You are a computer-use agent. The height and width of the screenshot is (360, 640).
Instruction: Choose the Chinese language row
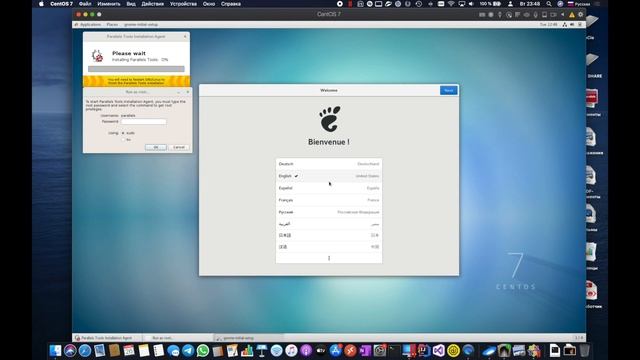(329, 247)
